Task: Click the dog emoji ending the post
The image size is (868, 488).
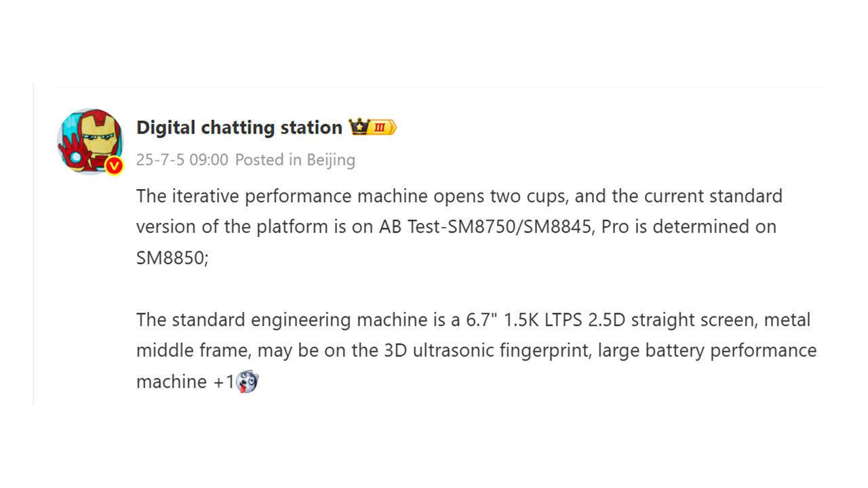Action: [x=248, y=382]
